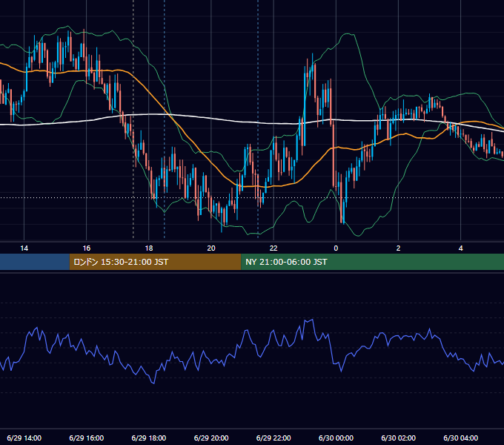Click the London 15:30-21:00 JST session bar
The image size is (504, 445).
coord(155,262)
